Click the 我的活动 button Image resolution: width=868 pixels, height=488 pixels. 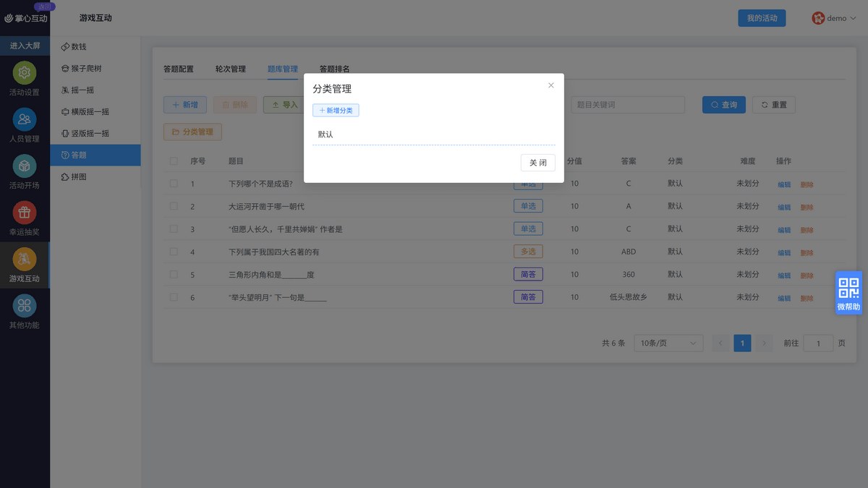(x=762, y=18)
